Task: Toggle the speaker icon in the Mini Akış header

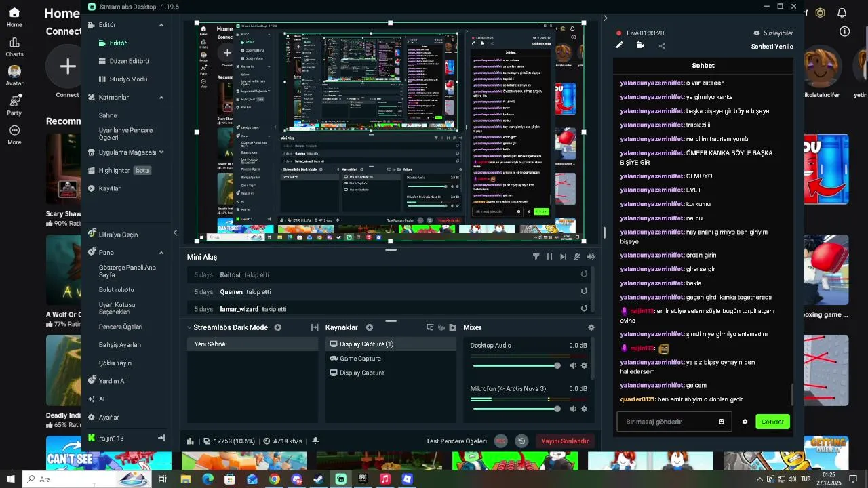Action: (x=591, y=257)
